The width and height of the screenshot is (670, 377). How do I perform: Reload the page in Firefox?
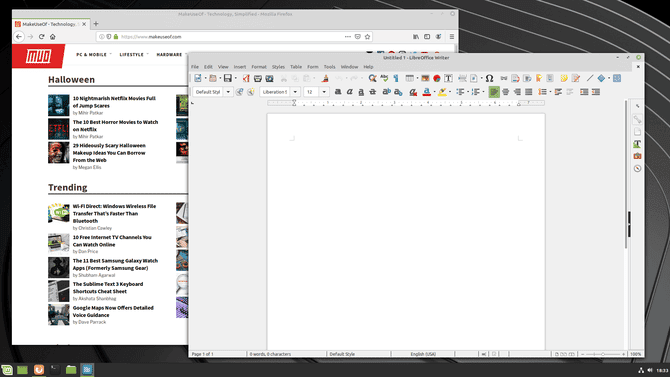pyautogui.click(x=41, y=37)
